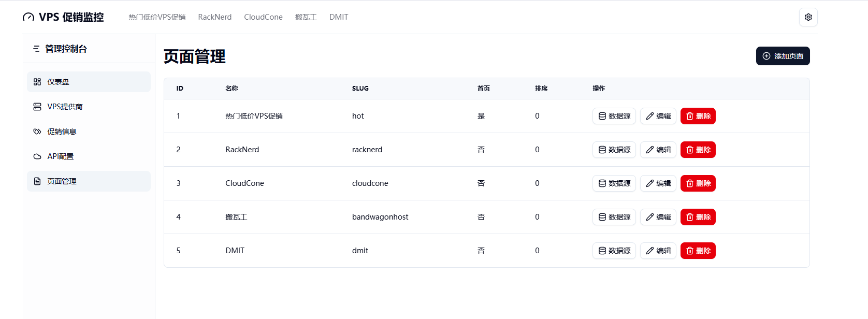Screen dimensions: 868x319
Task: Edit the 搬瓦工 page row
Action: (658, 217)
